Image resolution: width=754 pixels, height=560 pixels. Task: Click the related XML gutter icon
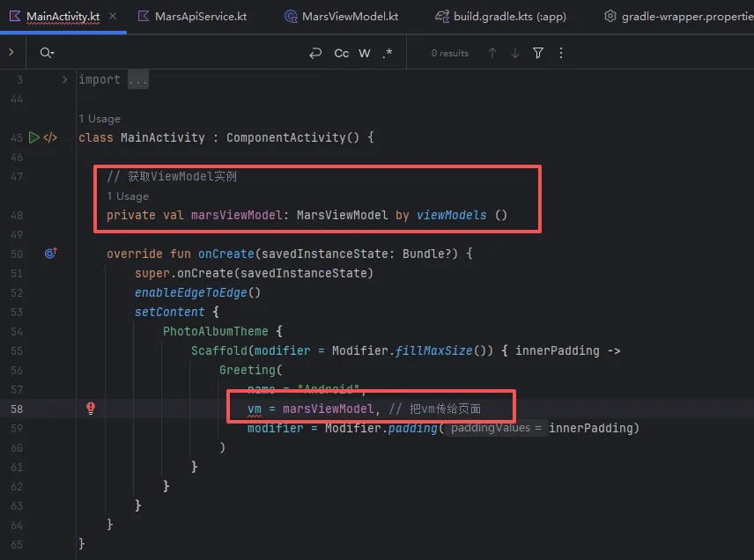click(x=50, y=138)
